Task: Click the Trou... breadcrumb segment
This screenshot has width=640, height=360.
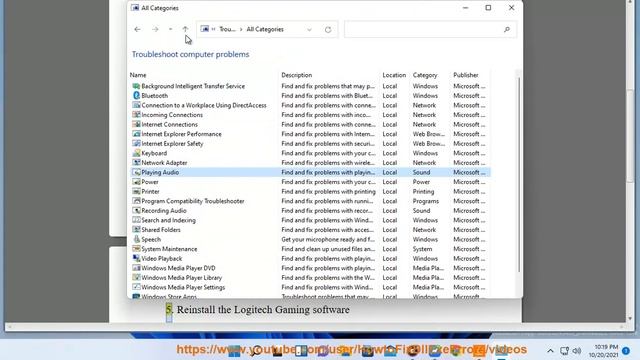Action: click(x=227, y=29)
